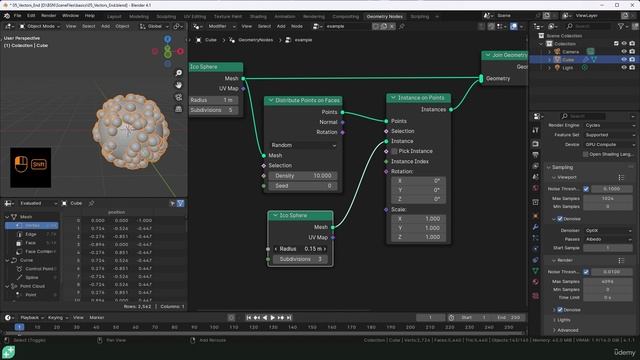640x360 pixels.
Task: Open the Particles properties tab icon
Action: (x=536, y=238)
